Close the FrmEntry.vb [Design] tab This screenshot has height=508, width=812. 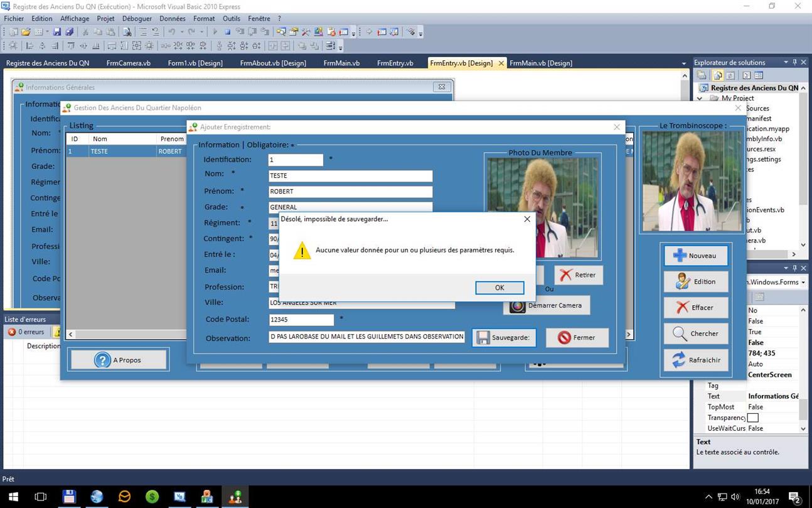[x=501, y=63]
